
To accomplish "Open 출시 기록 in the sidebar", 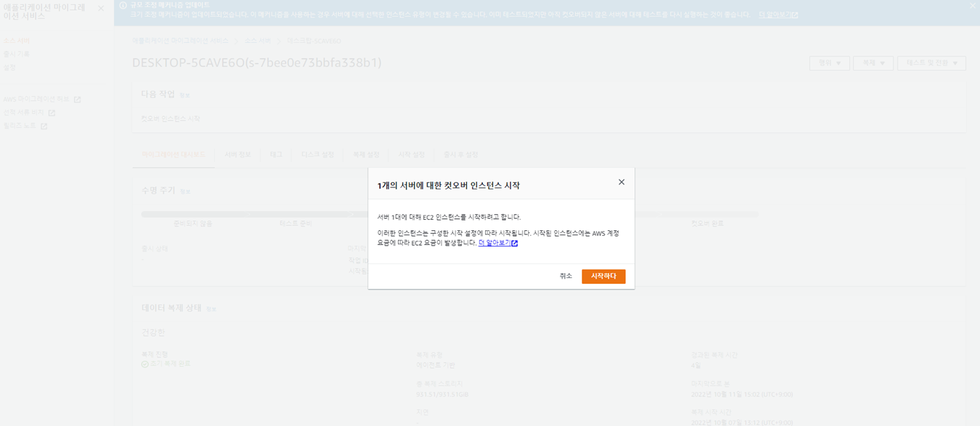I will tap(16, 54).
